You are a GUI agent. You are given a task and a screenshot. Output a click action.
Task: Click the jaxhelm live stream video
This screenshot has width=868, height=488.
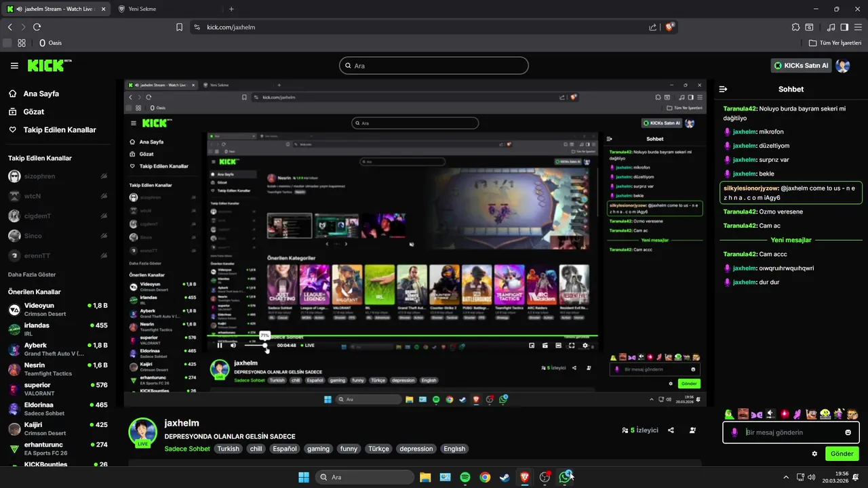click(x=415, y=243)
